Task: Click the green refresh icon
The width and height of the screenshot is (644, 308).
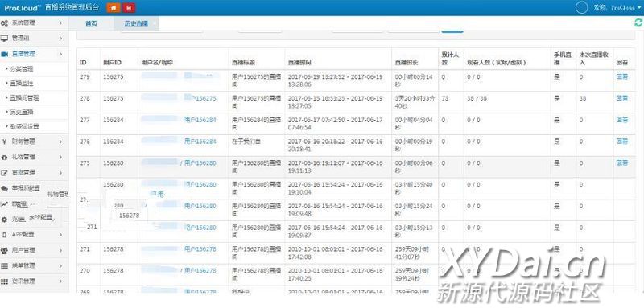Action: point(638,23)
